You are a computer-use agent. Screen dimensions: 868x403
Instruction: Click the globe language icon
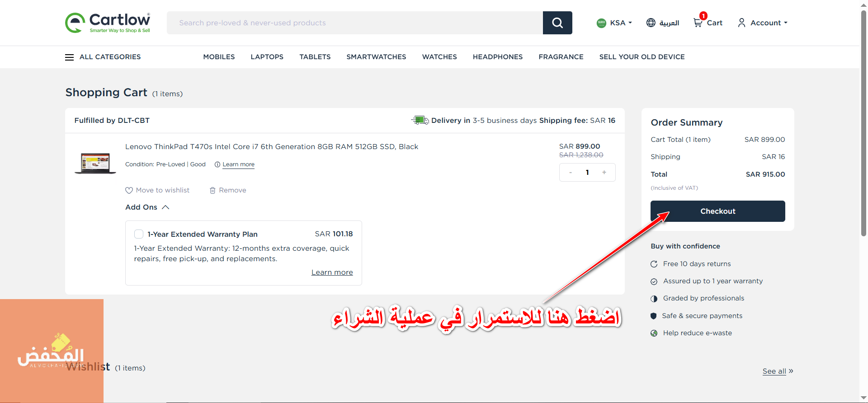[651, 23]
